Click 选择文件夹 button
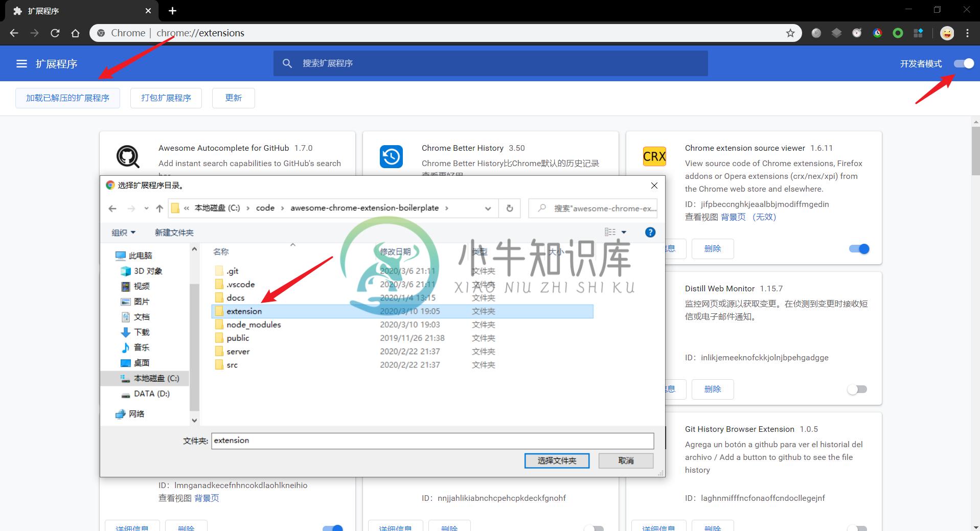Screen dimensions: 980x531 (x=557, y=460)
